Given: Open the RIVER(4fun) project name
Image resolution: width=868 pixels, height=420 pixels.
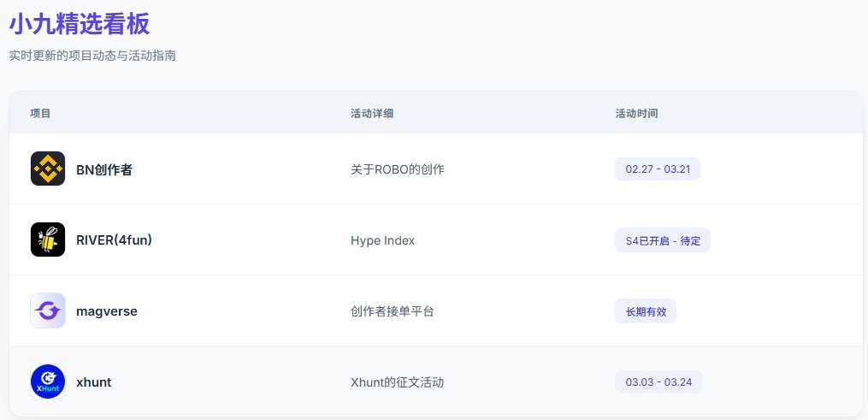Looking at the screenshot, I should point(114,240).
